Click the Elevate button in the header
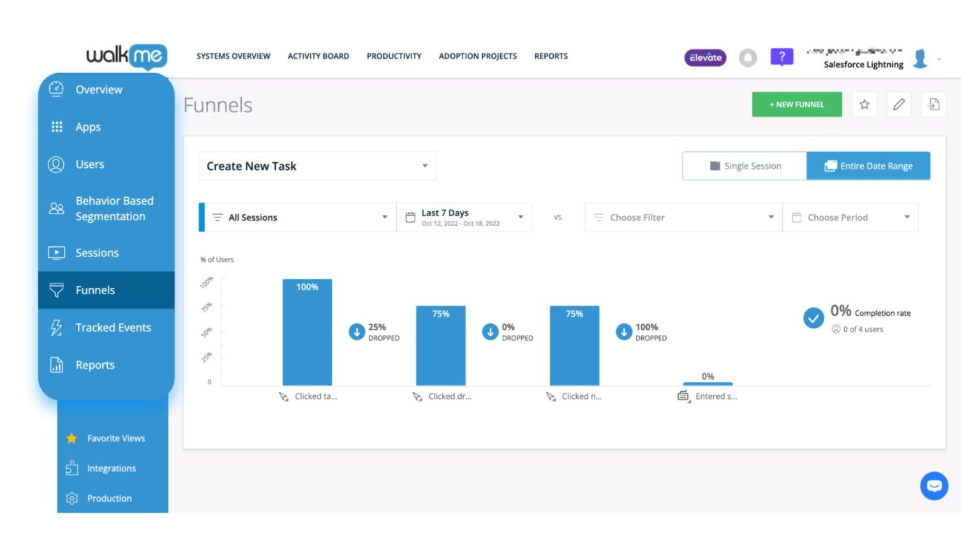Screen dimensions: 980x557 click(x=704, y=57)
